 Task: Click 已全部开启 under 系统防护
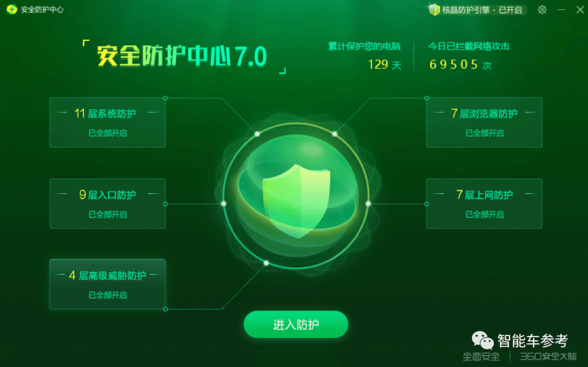[108, 133]
